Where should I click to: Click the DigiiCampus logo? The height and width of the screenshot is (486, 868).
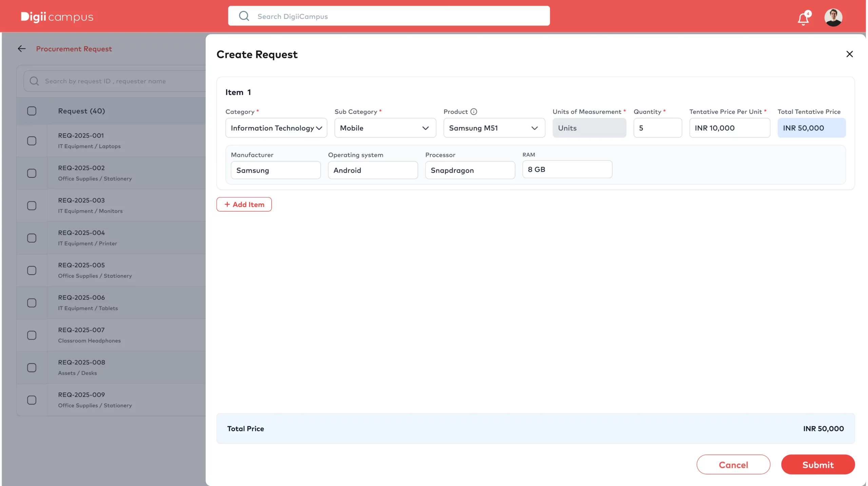57,17
